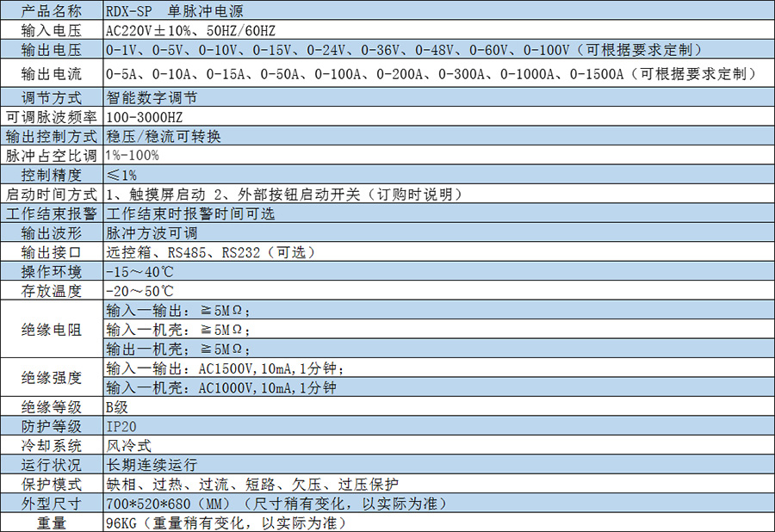Click the '保护模式' label
Screen dimensions: 775x532
52,484
